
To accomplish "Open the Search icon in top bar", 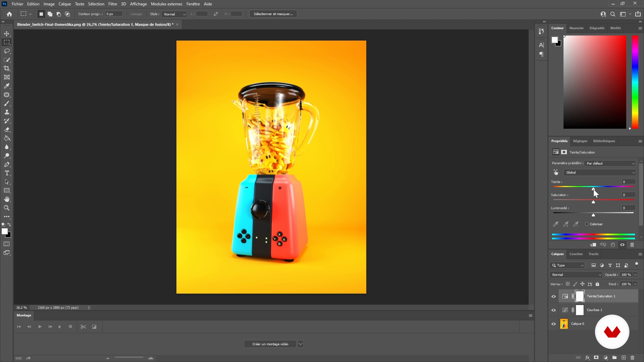I will (x=613, y=14).
